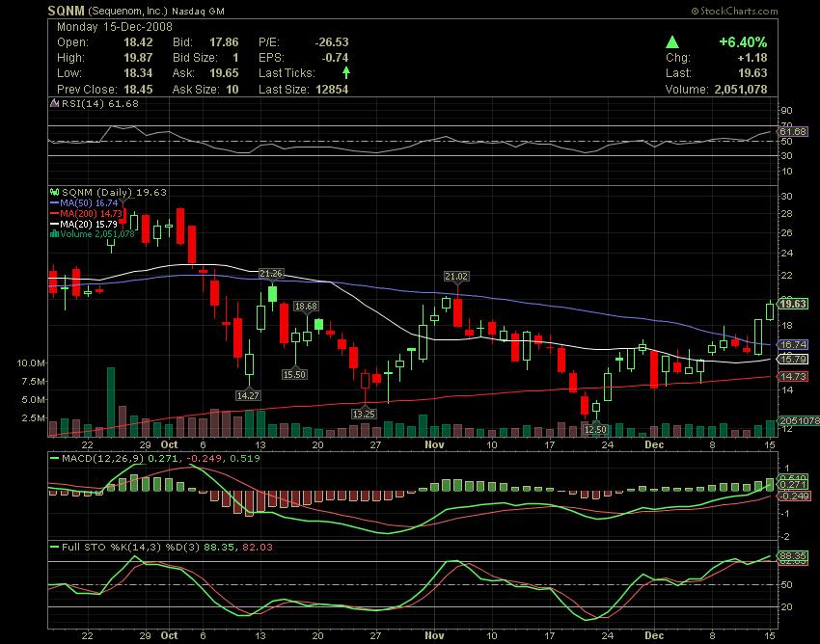This screenshot has height=644, width=820.
Task: Click the 18.68 price label
Action: pos(306,307)
